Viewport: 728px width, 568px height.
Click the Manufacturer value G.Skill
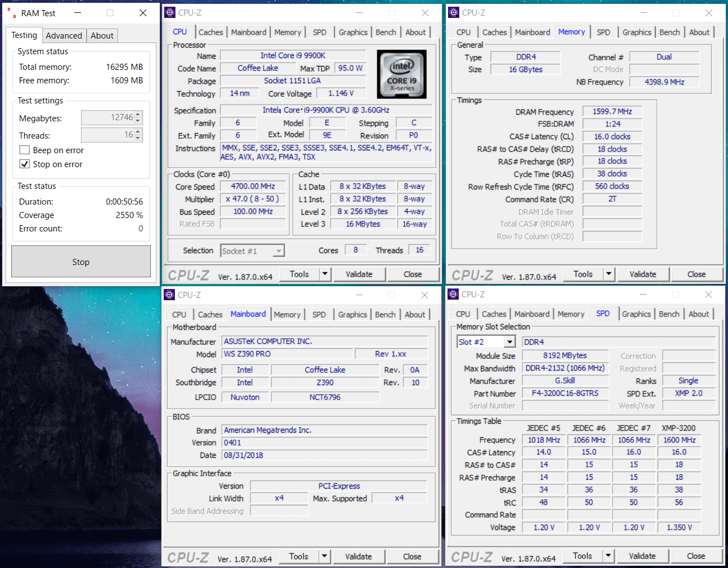click(x=565, y=381)
